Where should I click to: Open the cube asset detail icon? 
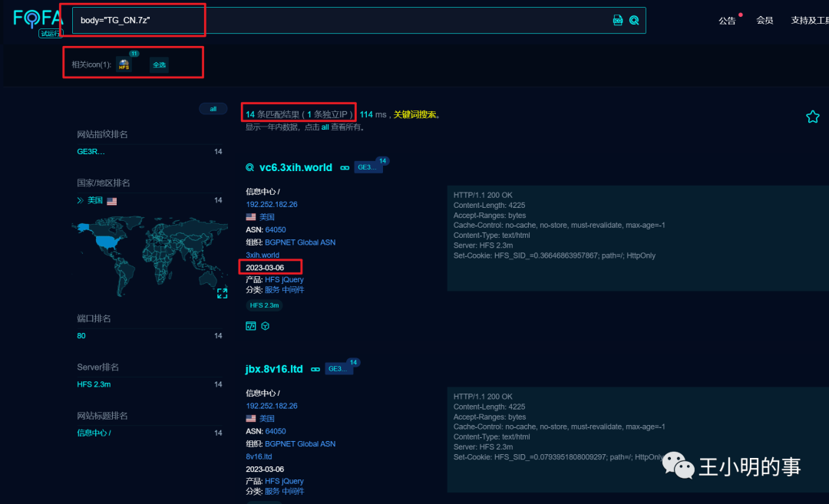pyautogui.click(x=266, y=326)
